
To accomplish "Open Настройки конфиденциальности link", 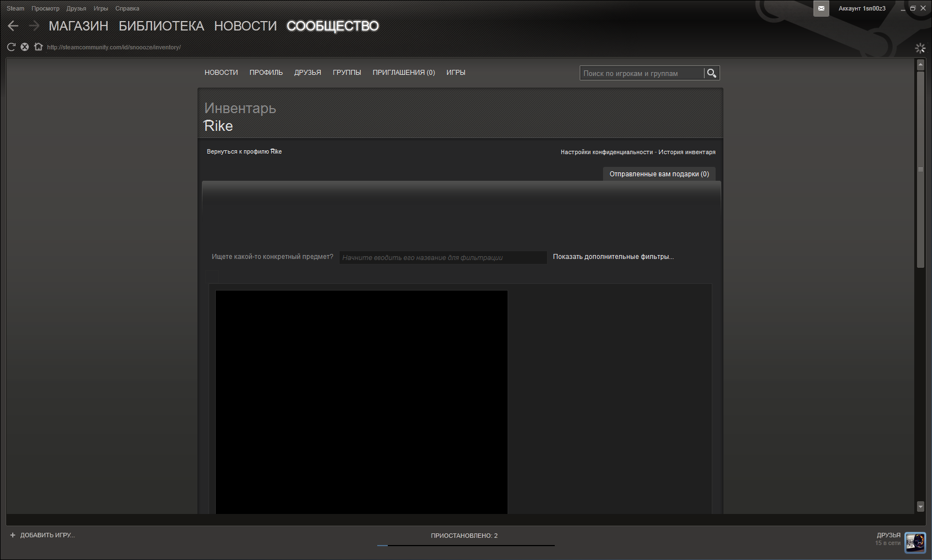I will 607,152.
